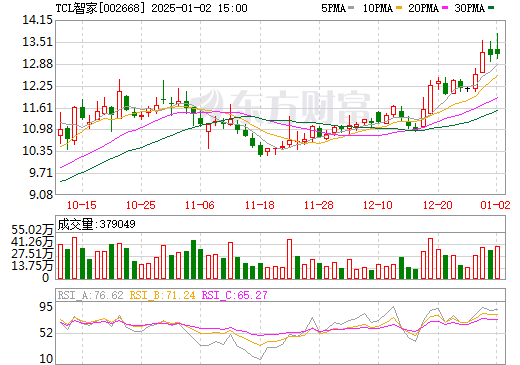Click the RSI_A:76.62 indicator label

click(x=90, y=295)
